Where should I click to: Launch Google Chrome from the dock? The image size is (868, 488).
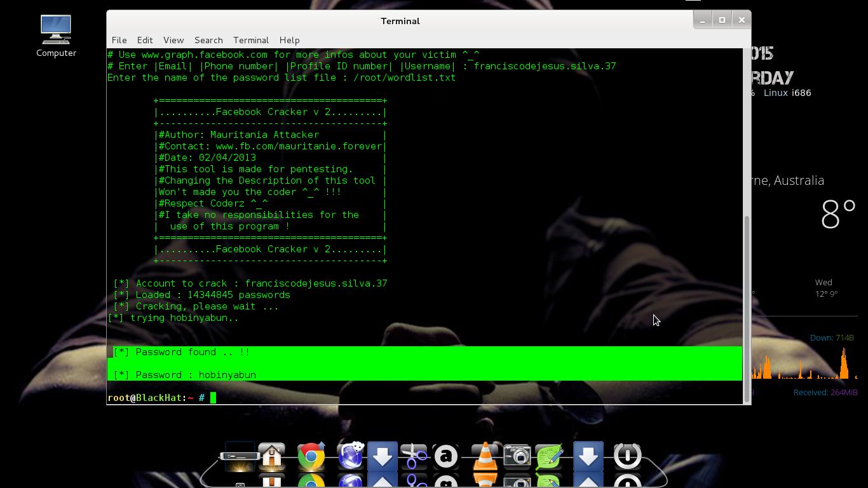[311, 456]
